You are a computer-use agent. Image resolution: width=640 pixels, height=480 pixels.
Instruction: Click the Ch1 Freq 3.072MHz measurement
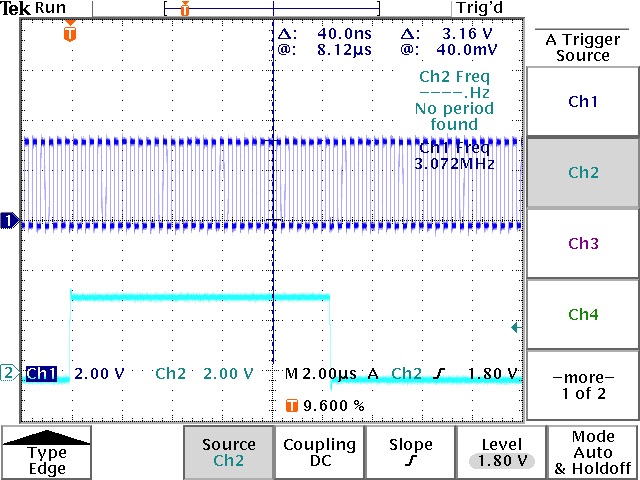coord(454,156)
